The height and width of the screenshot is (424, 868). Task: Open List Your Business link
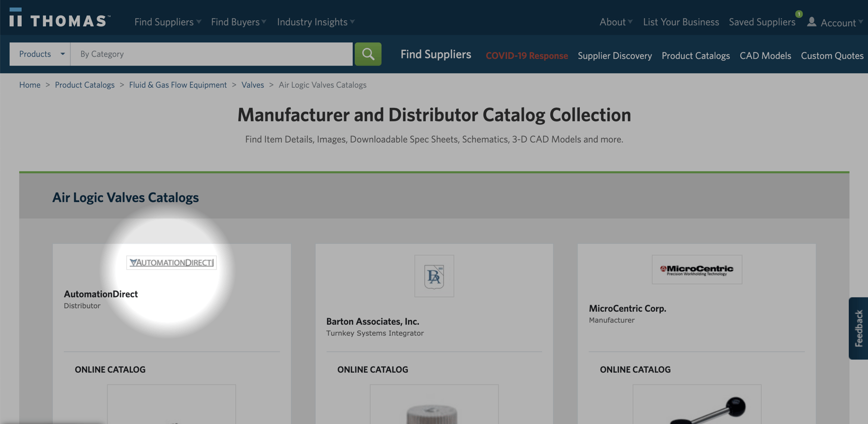click(681, 22)
